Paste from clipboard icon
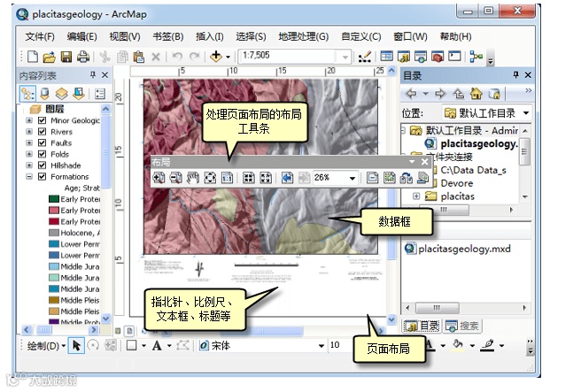Screen dimensions: 581x392 138,57
